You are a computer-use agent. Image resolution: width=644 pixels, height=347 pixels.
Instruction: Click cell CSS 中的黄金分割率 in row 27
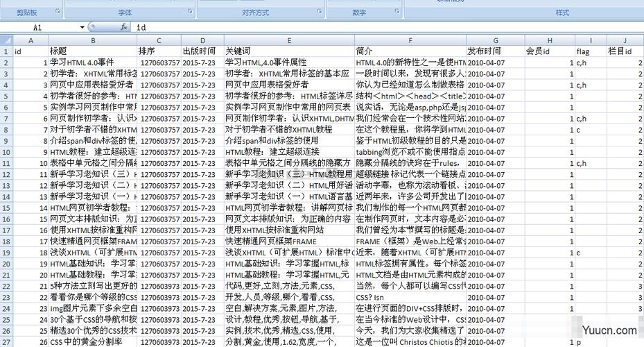click(x=93, y=342)
